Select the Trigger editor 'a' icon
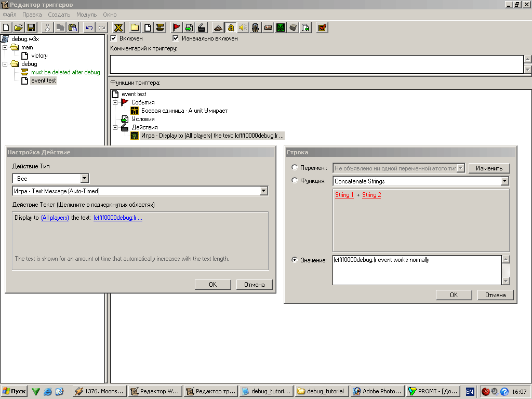The width and height of the screenshot is (532, 399). point(231,28)
